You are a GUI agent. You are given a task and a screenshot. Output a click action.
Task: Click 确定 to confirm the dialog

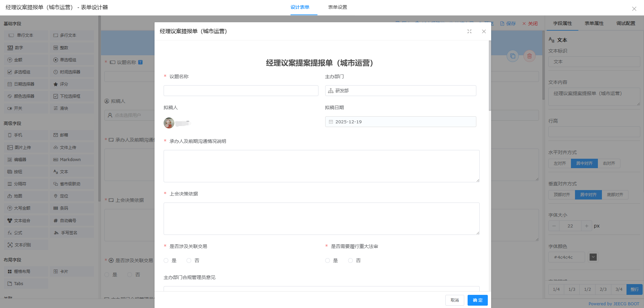coord(478,300)
